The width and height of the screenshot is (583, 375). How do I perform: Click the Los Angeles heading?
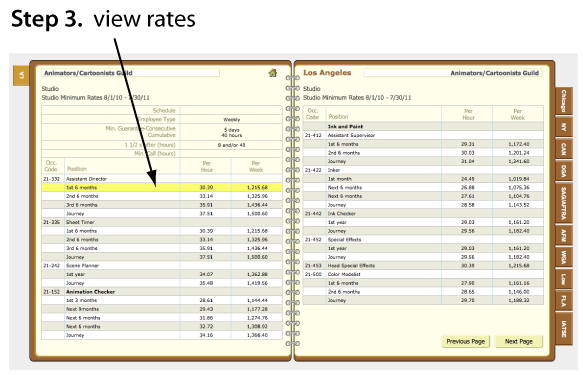point(327,73)
